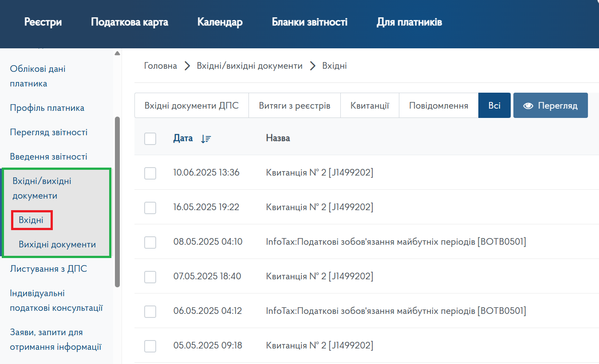Select the Витяги з реєстрів tab
Screen dimensions: 599x364
295,106
